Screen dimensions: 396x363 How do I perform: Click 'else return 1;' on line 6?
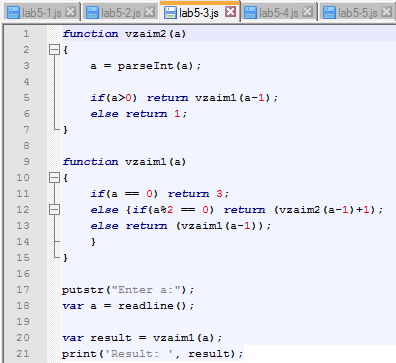(139, 114)
